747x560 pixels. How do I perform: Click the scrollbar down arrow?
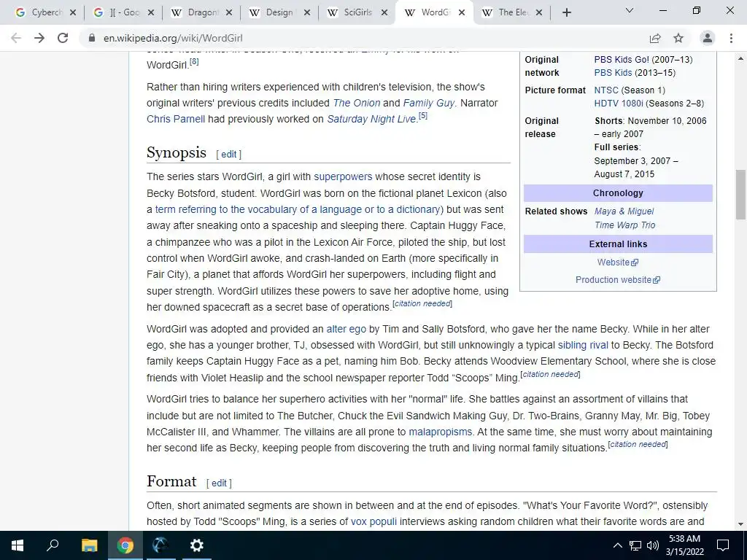pyautogui.click(x=740, y=524)
